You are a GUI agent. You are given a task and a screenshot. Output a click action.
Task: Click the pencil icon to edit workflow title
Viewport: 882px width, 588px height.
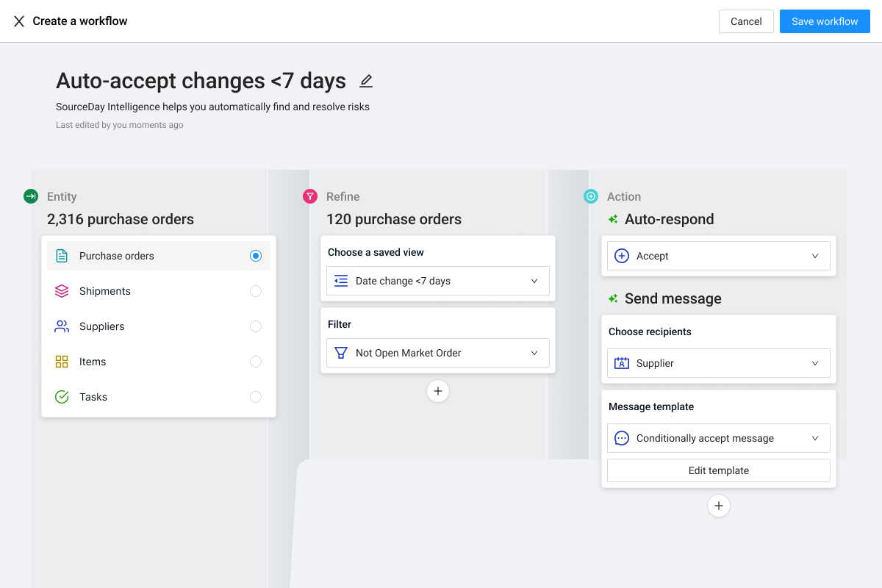coord(366,81)
